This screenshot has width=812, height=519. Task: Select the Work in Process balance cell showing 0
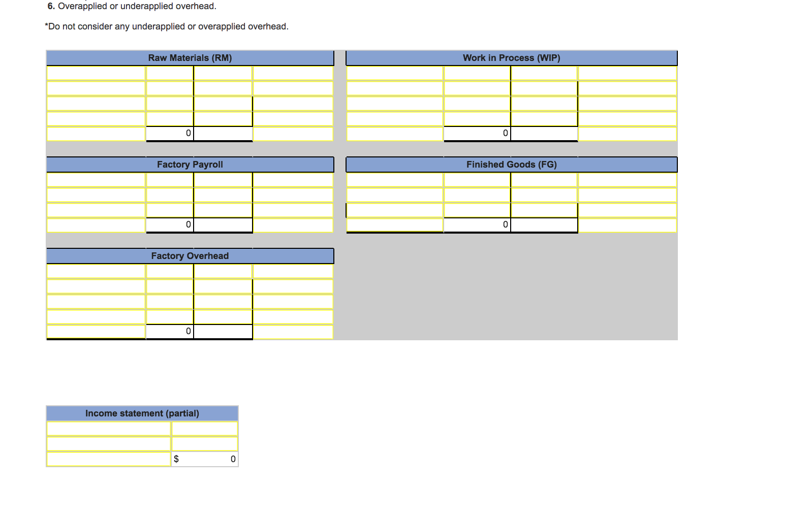coord(477,133)
